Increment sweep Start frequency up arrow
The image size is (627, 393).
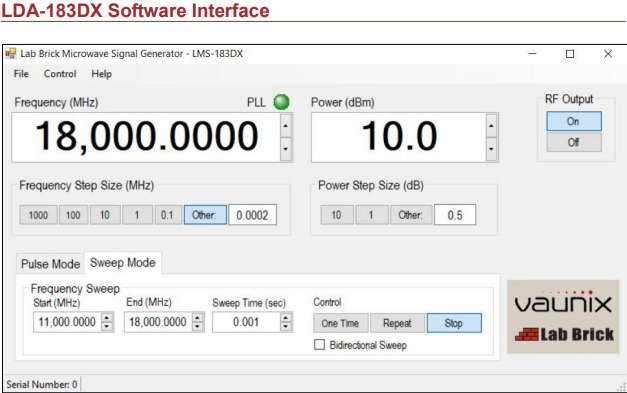(107, 318)
